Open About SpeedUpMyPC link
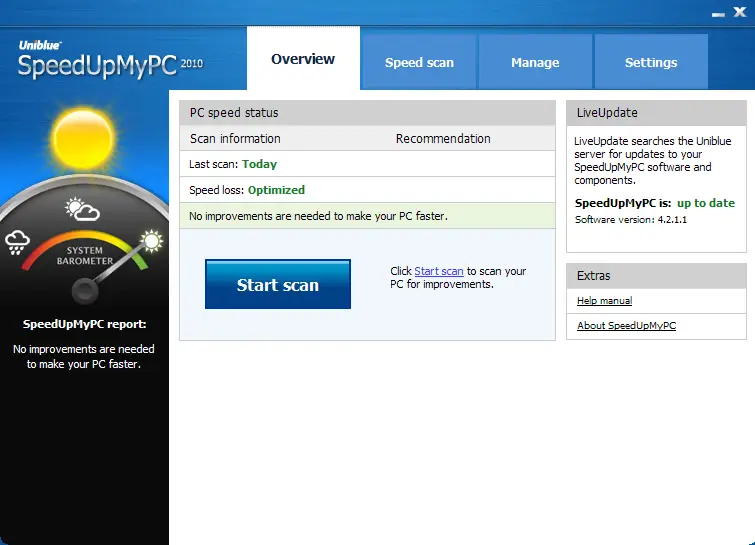The image size is (755, 545). point(626,325)
